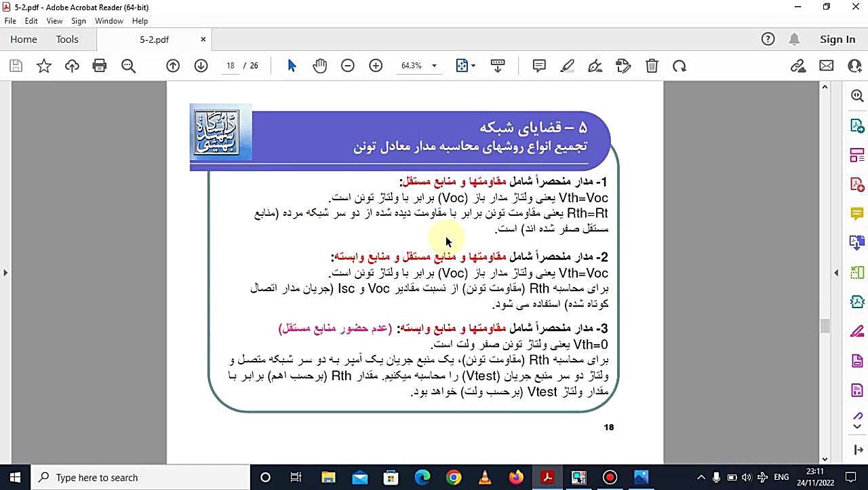Open the sign document pen tool

tap(595, 66)
